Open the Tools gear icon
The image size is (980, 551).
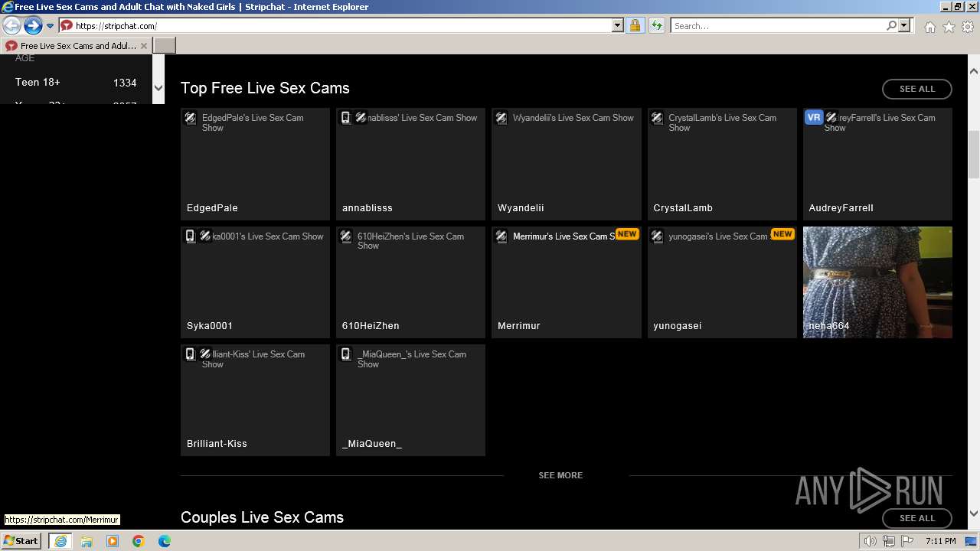pos(968,27)
